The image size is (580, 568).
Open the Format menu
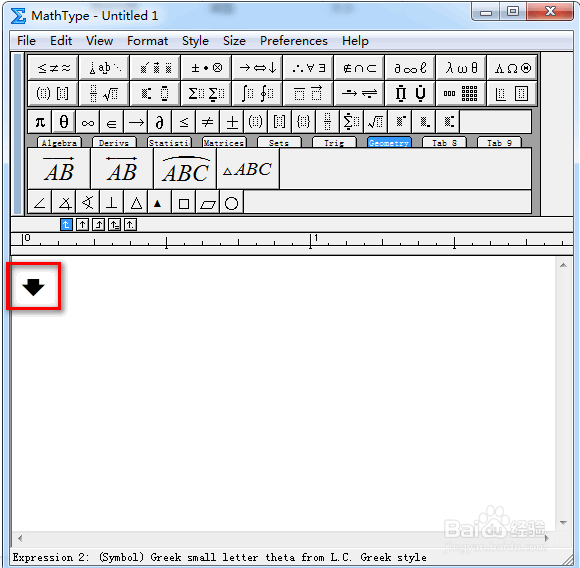click(x=147, y=41)
